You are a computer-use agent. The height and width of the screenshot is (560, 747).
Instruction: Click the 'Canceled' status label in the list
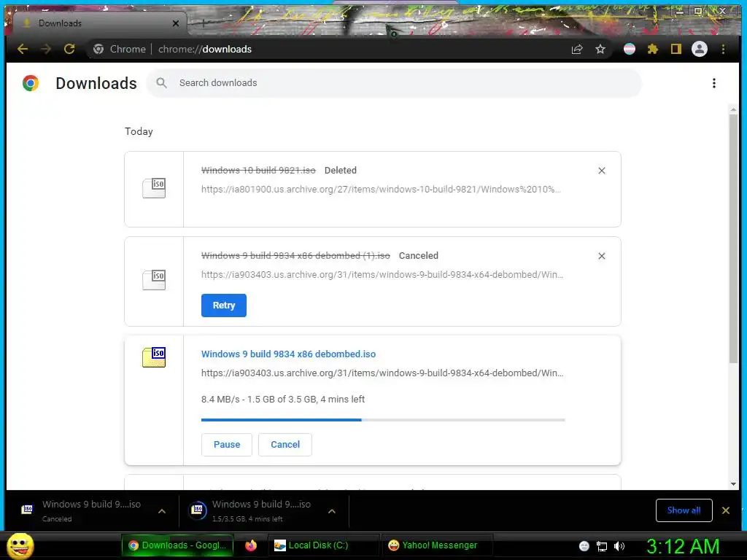click(x=418, y=255)
